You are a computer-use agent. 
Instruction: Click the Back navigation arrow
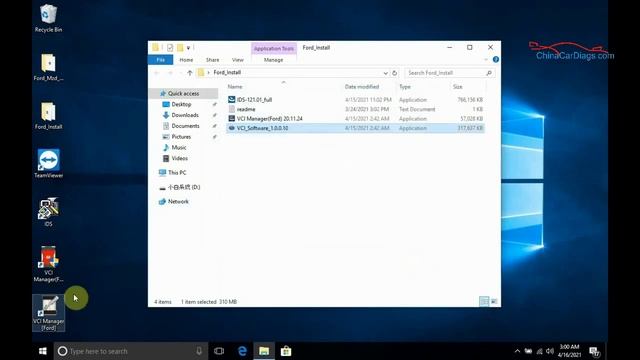click(x=157, y=73)
